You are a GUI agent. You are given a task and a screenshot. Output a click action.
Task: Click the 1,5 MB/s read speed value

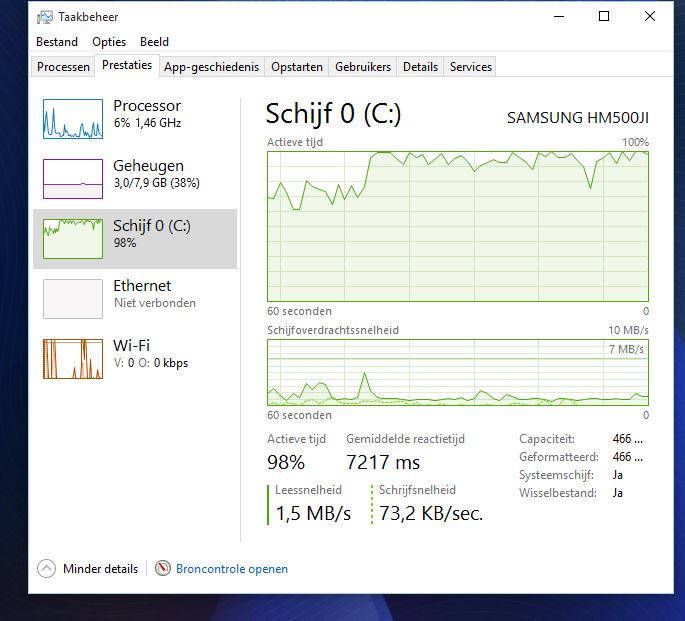(313, 513)
